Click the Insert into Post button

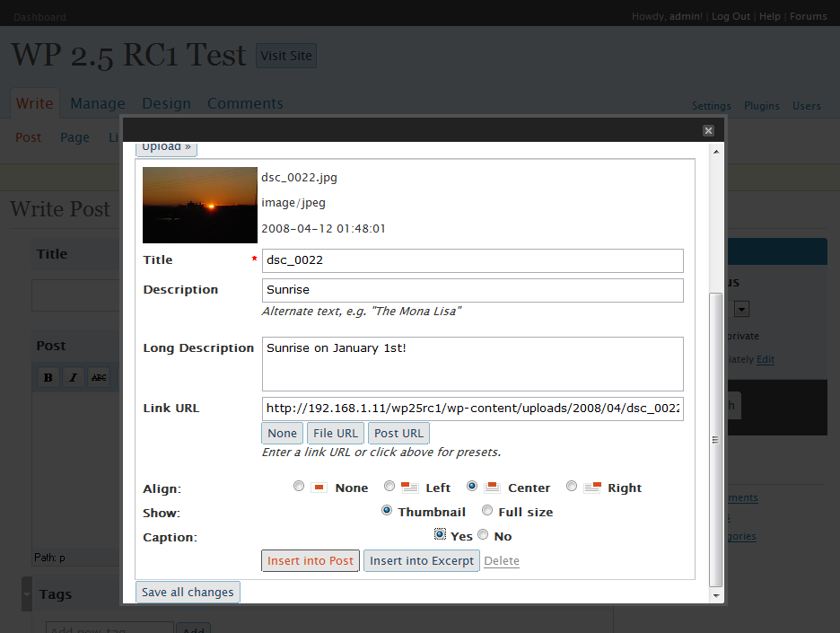311,560
